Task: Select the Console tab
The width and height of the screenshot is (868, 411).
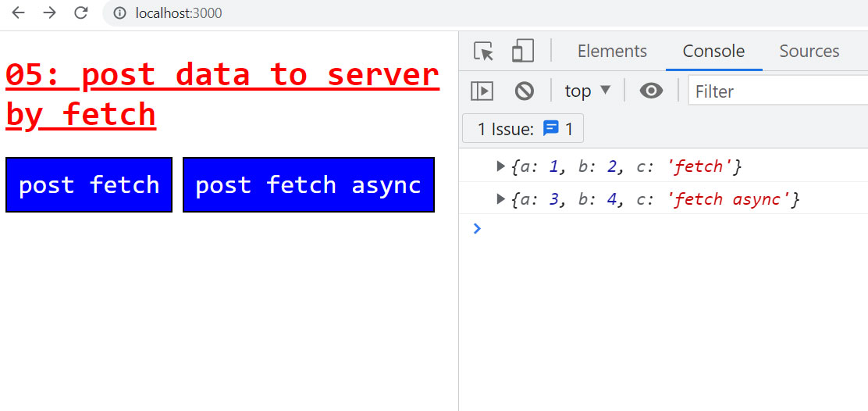Action: 713,52
